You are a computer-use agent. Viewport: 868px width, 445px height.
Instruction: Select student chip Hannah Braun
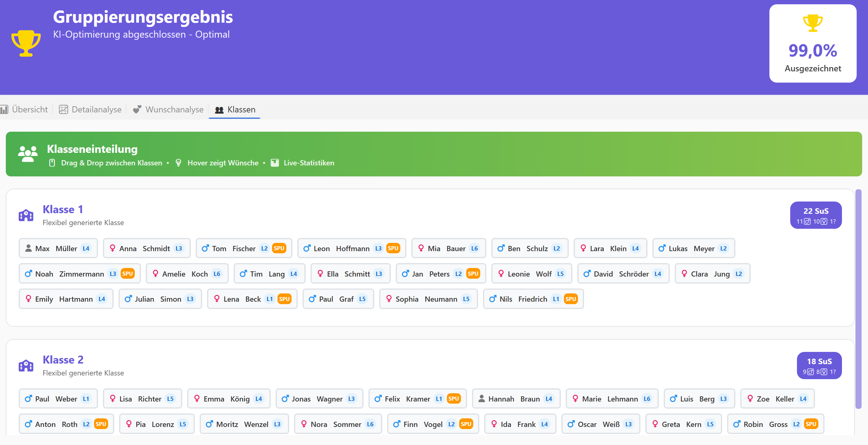515,398
